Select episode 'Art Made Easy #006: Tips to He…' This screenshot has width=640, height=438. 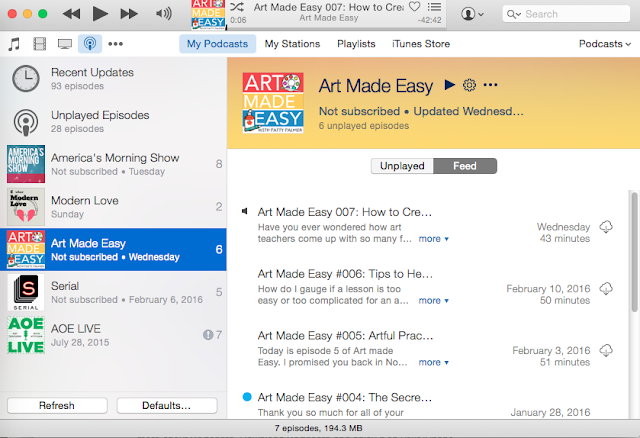(x=345, y=274)
